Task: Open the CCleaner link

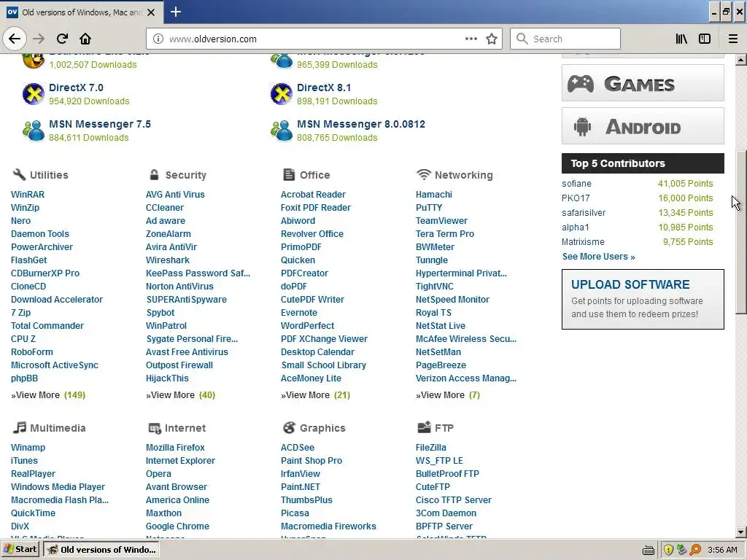Action: pyautogui.click(x=165, y=208)
